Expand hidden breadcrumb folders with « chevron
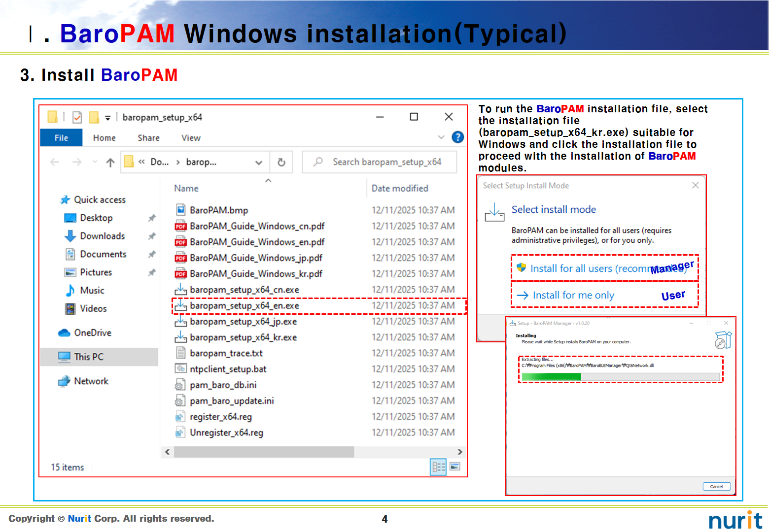769x532 pixels. tap(141, 162)
